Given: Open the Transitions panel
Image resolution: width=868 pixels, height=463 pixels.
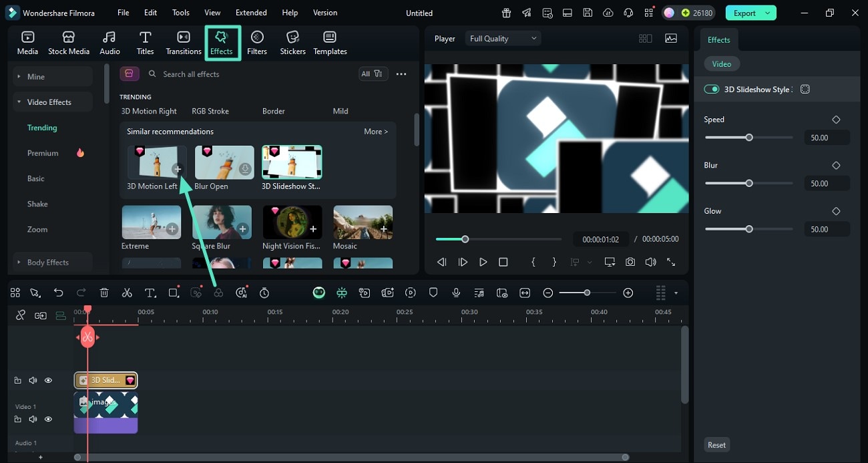Looking at the screenshot, I should 184,43.
